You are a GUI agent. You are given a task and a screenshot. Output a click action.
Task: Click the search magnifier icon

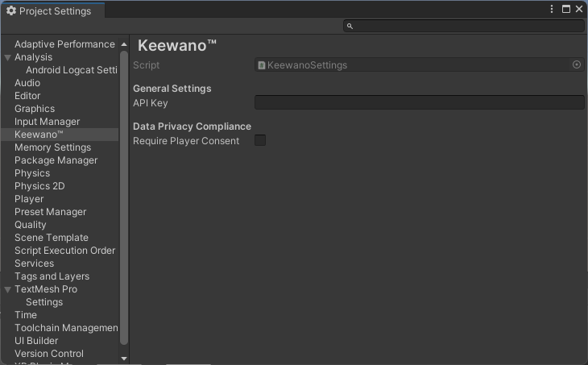(x=350, y=27)
